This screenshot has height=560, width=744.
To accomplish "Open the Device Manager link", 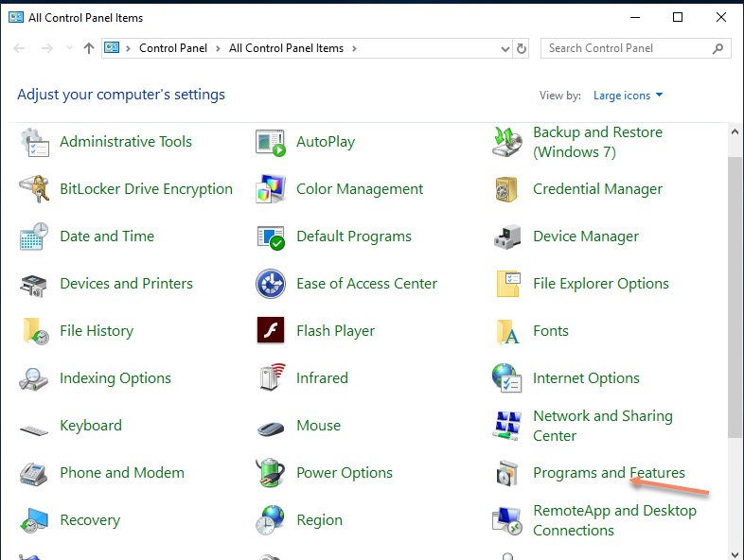I will click(x=586, y=236).
